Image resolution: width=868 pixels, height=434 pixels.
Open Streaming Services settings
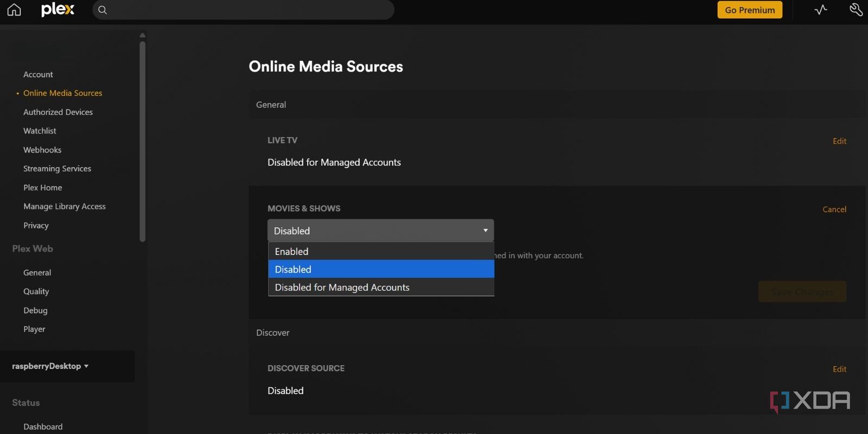click(x=57, y=169)
